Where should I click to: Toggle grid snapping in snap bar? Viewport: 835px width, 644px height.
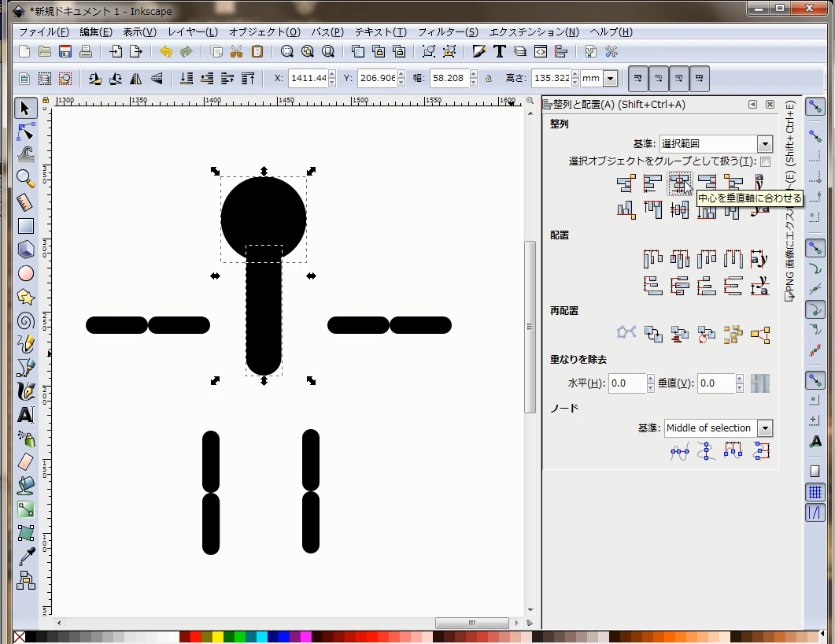coord(815,492)
